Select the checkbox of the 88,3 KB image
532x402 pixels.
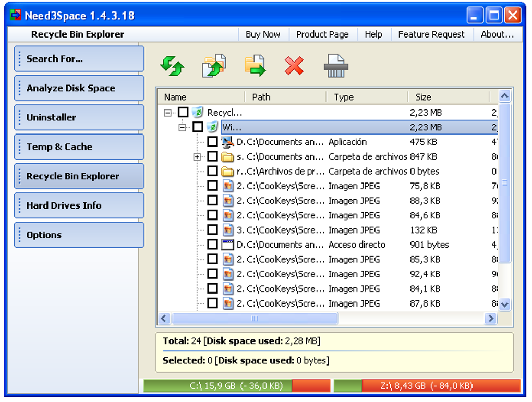[212, 201]
